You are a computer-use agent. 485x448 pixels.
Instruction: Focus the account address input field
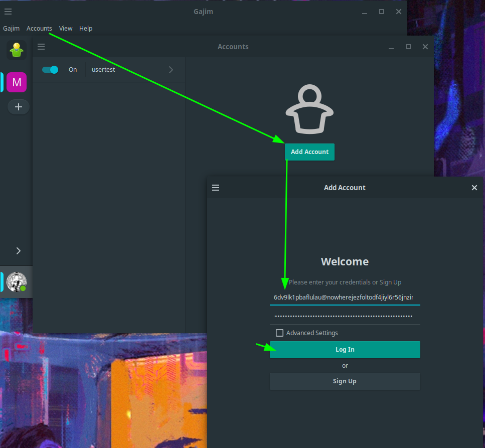[345, 297]
